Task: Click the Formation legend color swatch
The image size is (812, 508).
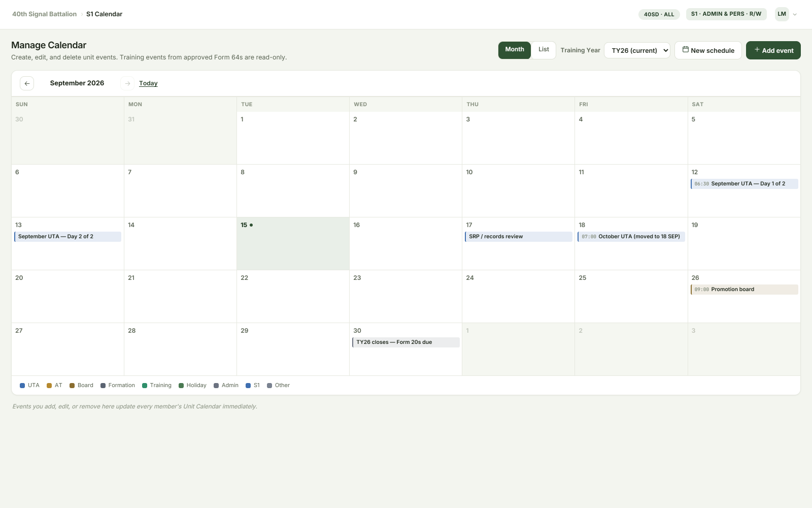Action: pyautogui.click(x=103, y=386)
